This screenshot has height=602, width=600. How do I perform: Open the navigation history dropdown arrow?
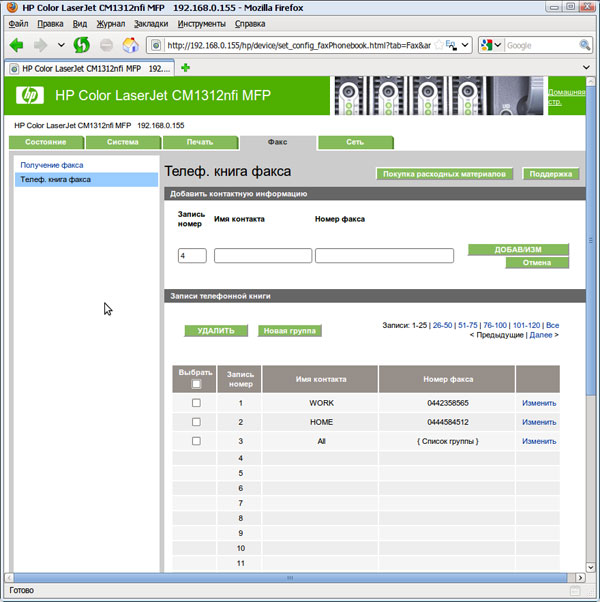click(x=61, y=45)
